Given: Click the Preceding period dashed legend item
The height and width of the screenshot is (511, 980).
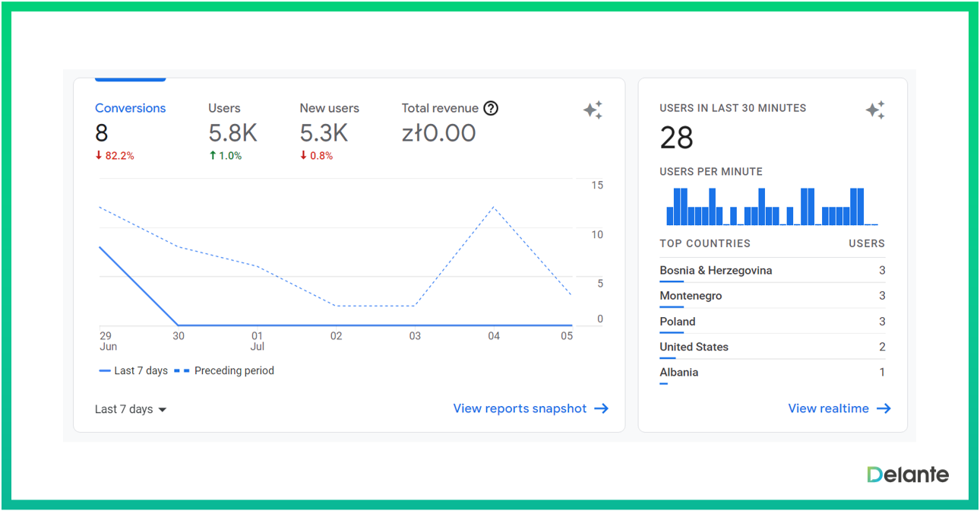Looking at the screenshot, I should coord(225,371).
